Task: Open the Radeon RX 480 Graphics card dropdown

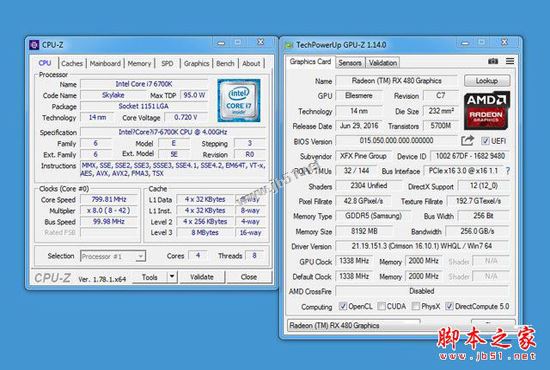Action: (x=354, y=325)
